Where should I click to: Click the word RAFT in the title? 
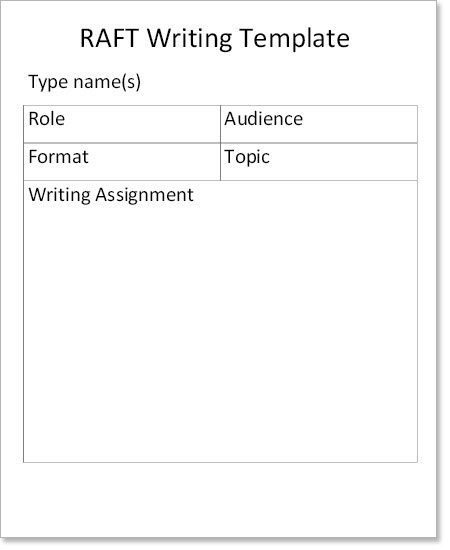[110, 38]
